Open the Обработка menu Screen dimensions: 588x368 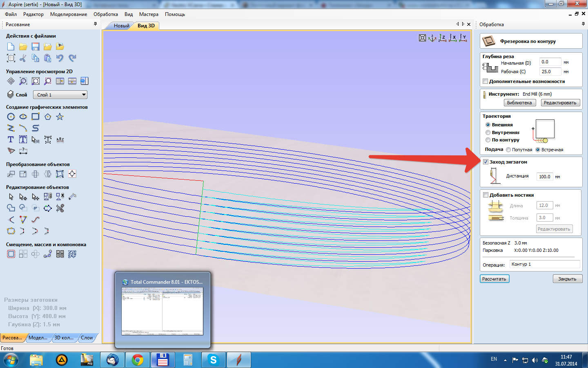tap(106, 14)
